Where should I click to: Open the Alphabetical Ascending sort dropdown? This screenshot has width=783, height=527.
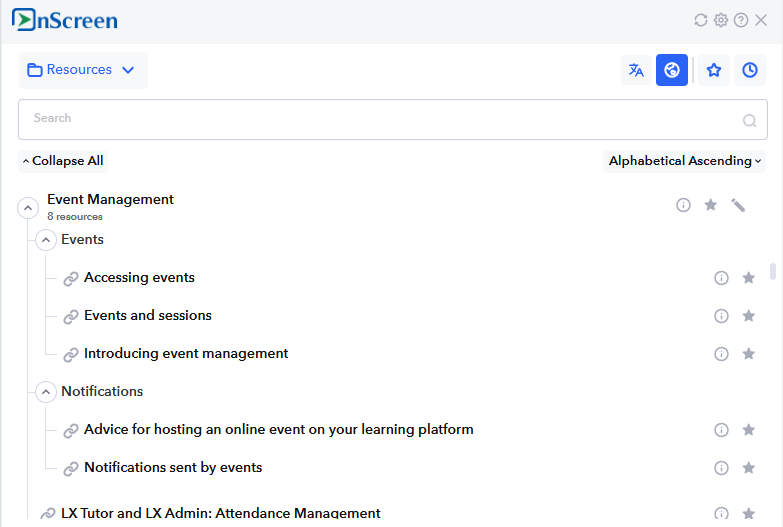click(x=685, y=161)
